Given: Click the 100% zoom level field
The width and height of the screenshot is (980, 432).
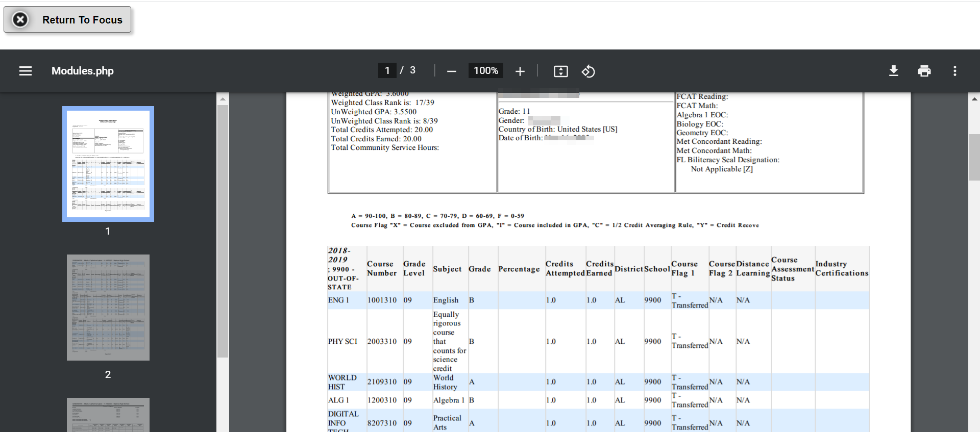Looking at the screenshot, I should [486, 70].
